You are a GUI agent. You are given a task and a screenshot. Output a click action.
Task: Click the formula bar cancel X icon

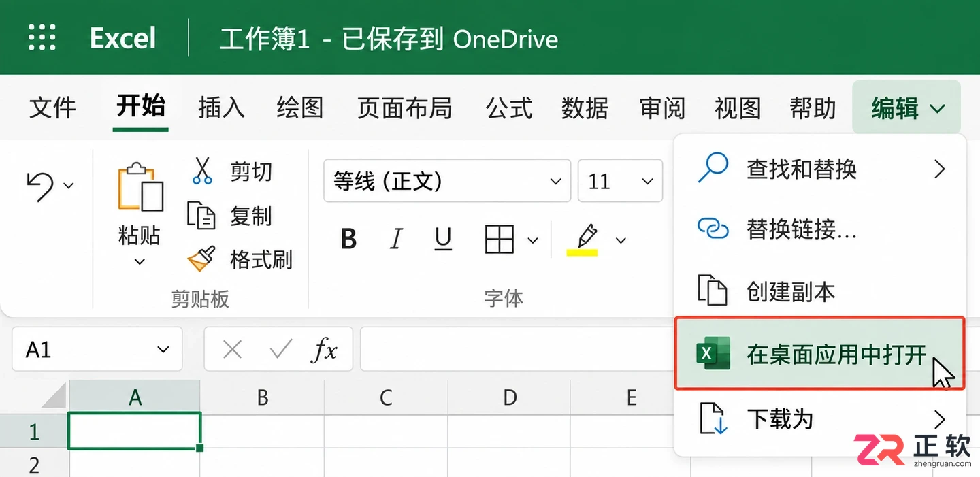[x=233, y=350]
